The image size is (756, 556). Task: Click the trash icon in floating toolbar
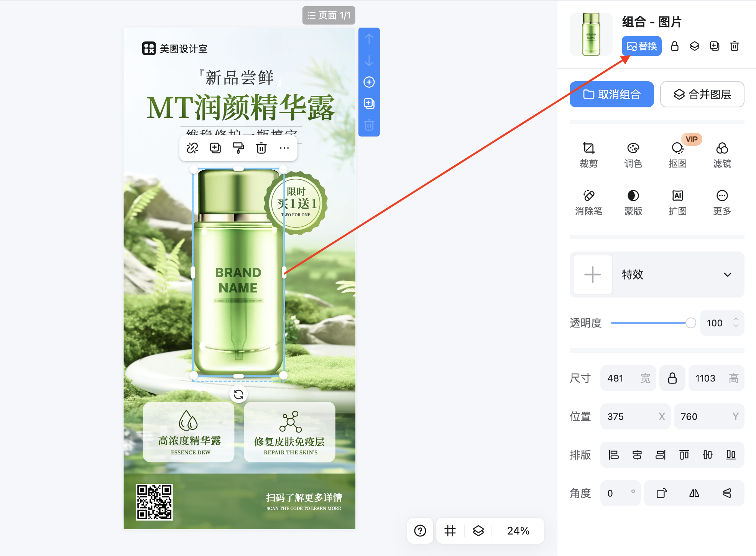coord(261,148)
